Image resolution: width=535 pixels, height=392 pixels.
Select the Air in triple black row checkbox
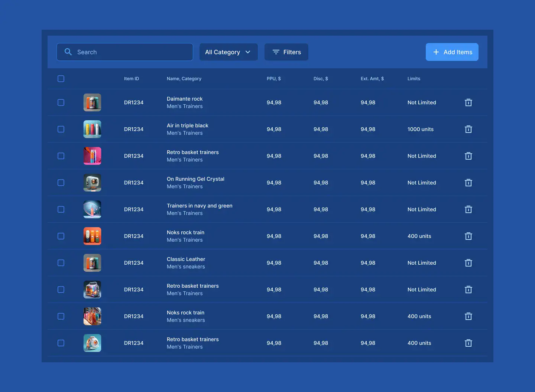click(61, 129)
